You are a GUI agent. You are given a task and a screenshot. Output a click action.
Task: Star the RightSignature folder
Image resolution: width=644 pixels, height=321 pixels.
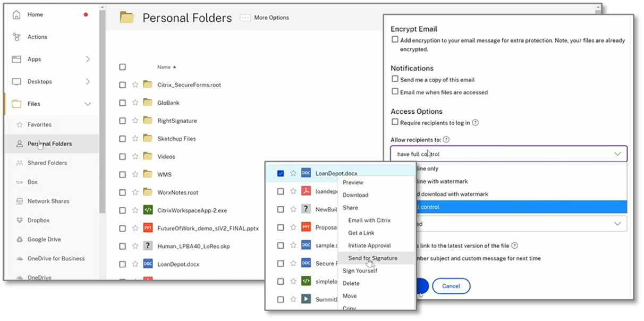coord(135,121)
